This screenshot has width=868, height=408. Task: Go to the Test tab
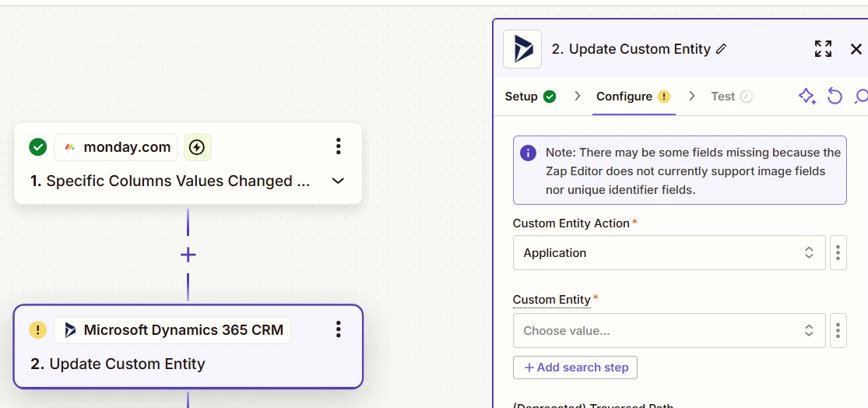(x=732, y=97)
